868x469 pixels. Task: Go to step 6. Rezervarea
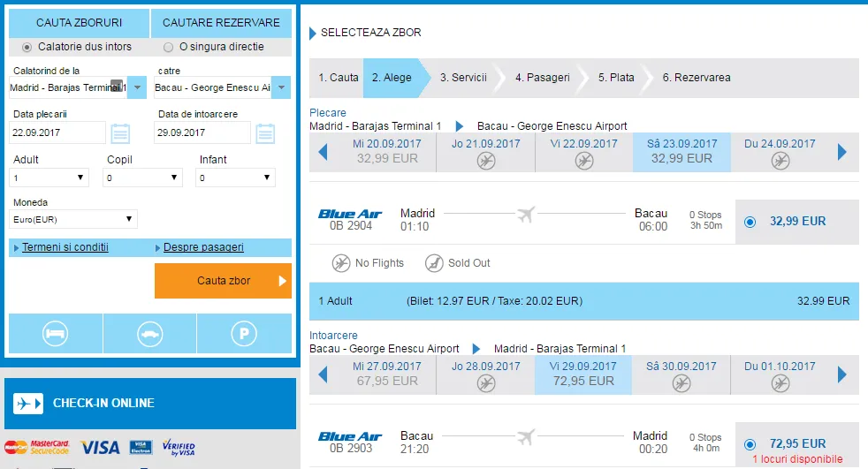click(x=697, y=78)
